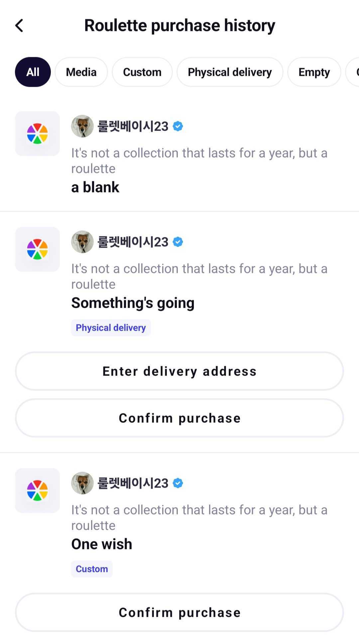
Task: Confirm purchase for 'Something's going' prize
Action: pos(179,418)
